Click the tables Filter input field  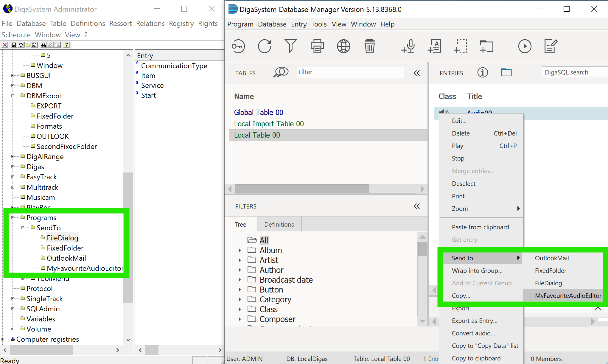point(350,72)
